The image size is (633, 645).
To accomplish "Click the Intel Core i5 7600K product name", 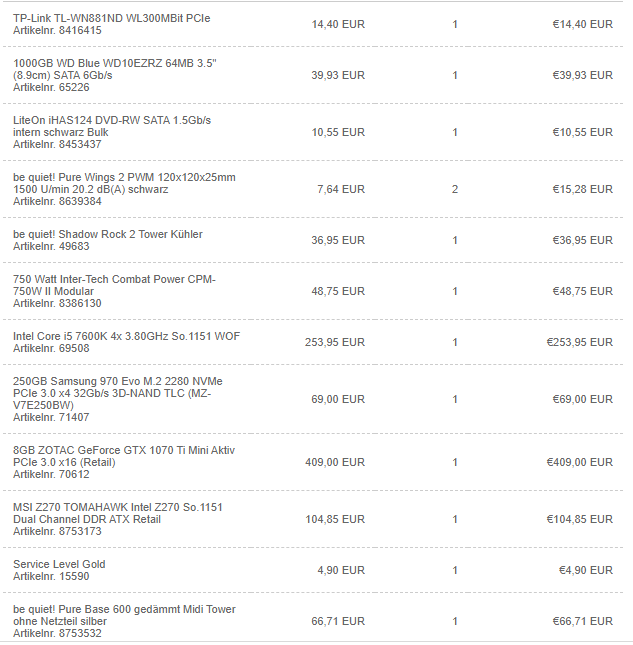I will [126, 336].
